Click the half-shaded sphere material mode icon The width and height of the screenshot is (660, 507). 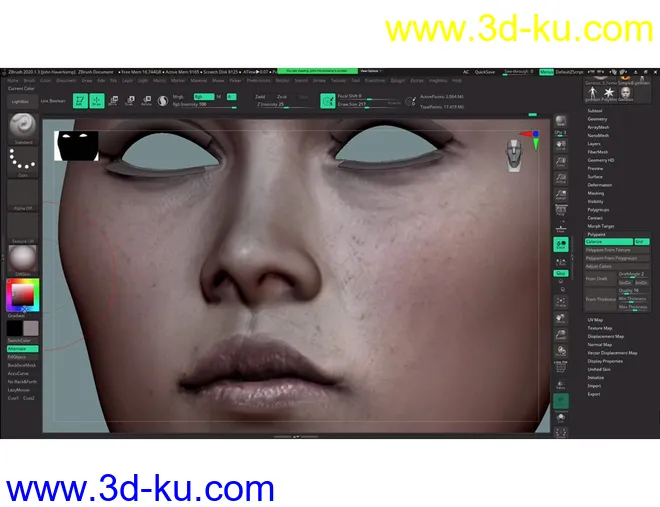[163, 101]
